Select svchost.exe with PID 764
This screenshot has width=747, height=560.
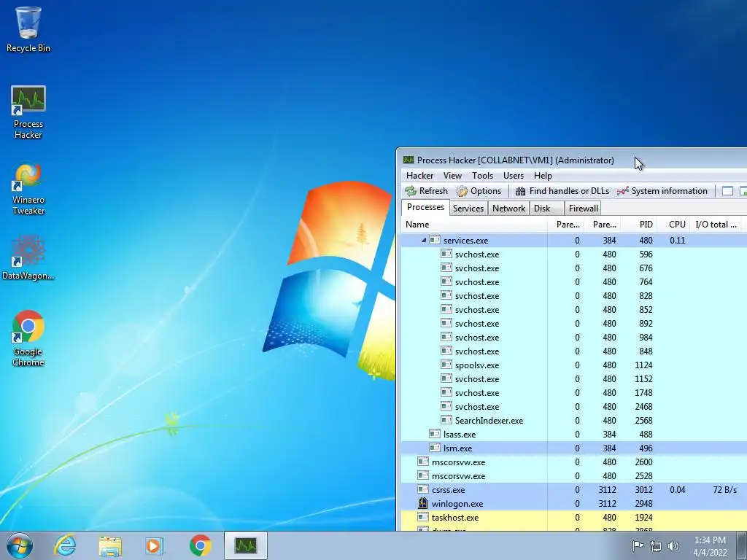tap(574, 282)
